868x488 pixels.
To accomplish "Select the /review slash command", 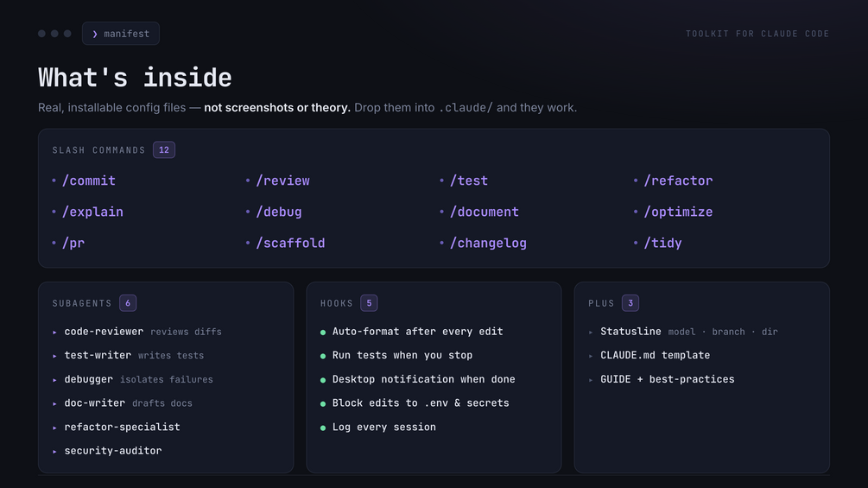I will [282, 181].
